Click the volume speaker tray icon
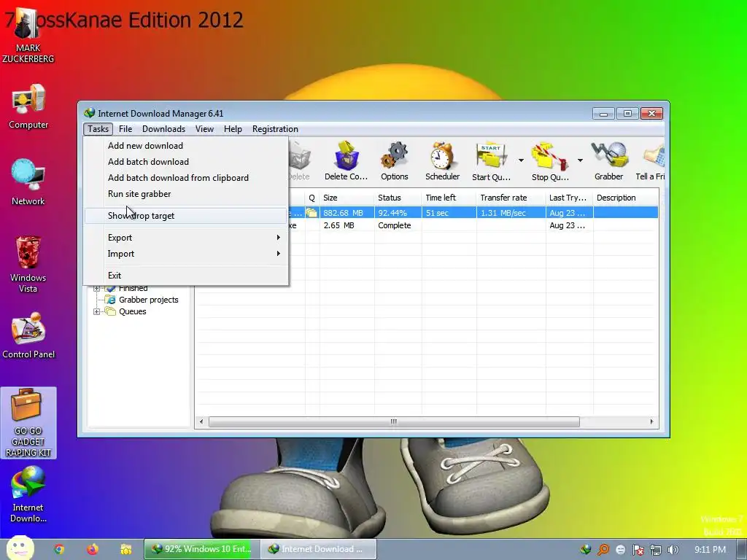This screenshot has width=747, height=560. pyautogui.click(x=673, y=550)
